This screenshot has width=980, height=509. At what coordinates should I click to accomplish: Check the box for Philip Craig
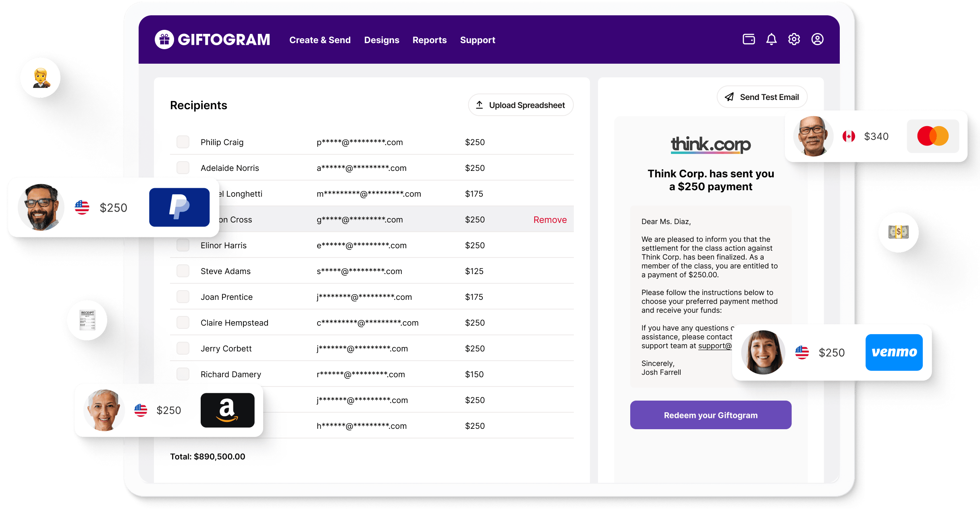click(183, 142)
